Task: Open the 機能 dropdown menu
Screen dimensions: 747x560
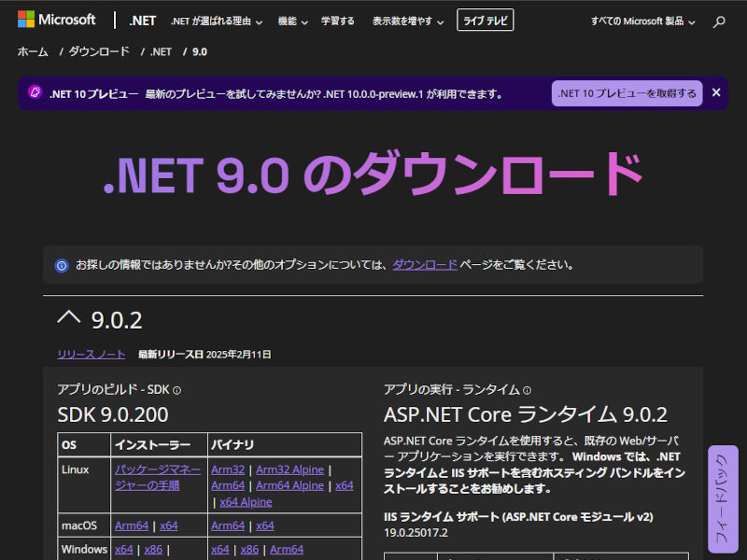Action: click(x=292, y=21)
